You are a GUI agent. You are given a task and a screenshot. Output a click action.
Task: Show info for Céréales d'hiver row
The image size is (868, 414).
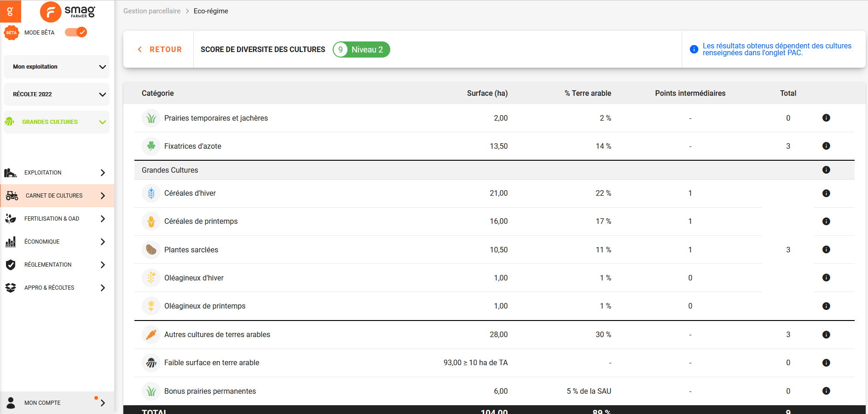(x=826, y=193)
